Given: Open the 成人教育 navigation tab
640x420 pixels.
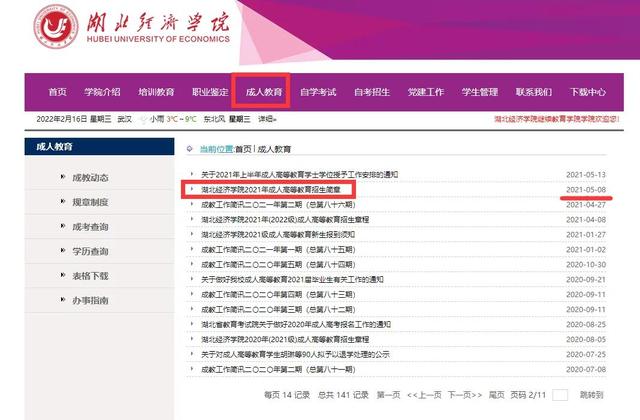Looking at the screenshot, I should coord(264,92).
